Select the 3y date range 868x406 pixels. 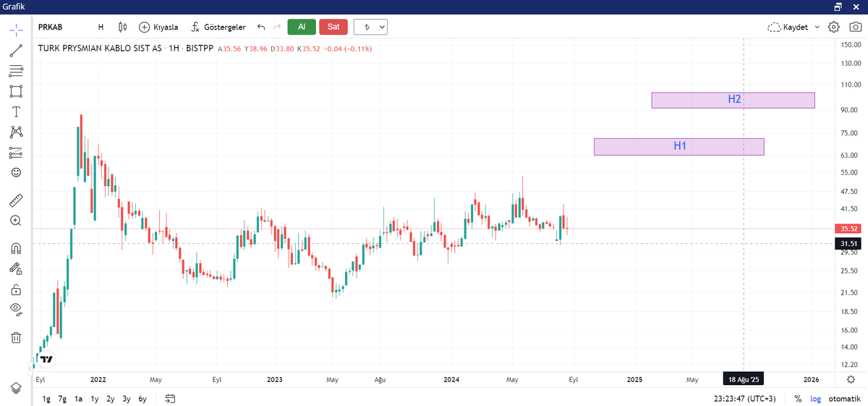pos(126,399)
